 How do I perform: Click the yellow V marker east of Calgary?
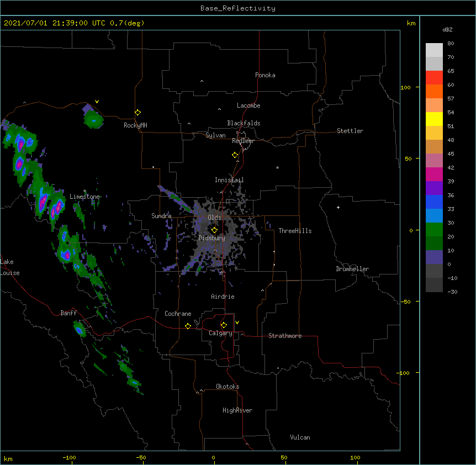pyautogui.click(x=237, y=323)
